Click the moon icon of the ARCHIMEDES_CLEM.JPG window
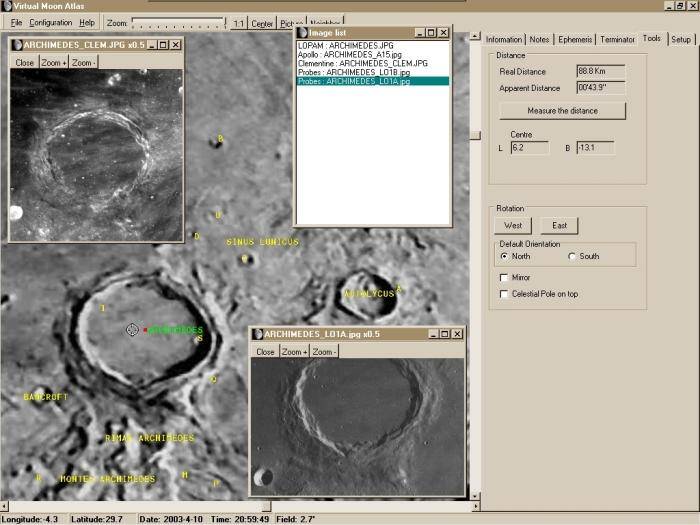 pyautogui.click(x=17, y=45)
